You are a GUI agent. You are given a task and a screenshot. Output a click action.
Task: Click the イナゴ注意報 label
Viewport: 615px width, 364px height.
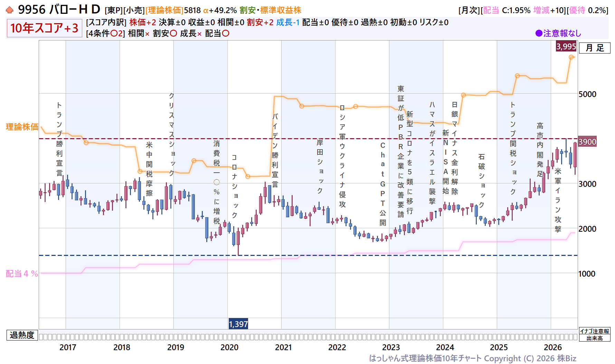pos(595,331)
